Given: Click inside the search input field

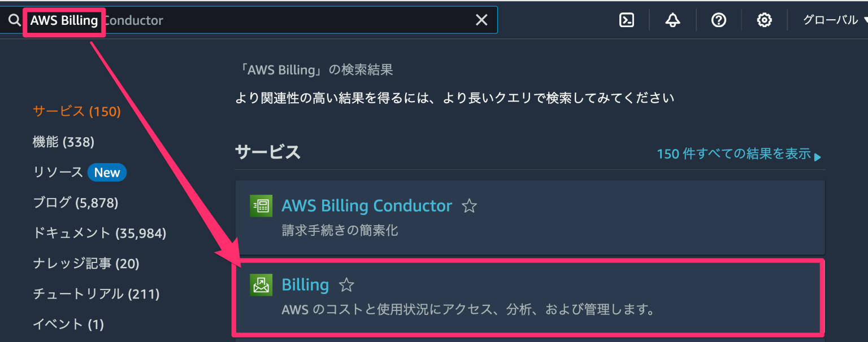Looking at the screenshot, I should (x=254, y=19).
